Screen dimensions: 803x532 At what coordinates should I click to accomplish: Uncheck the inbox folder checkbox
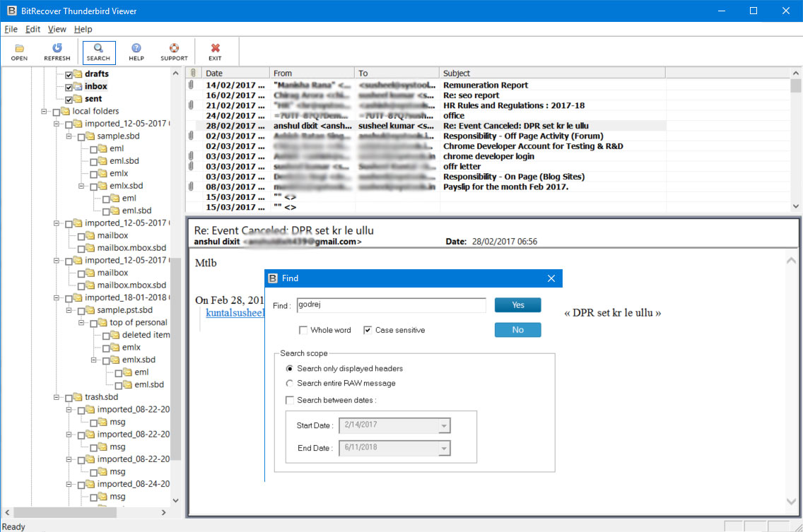pyautogui.click(x=69, y=87)
